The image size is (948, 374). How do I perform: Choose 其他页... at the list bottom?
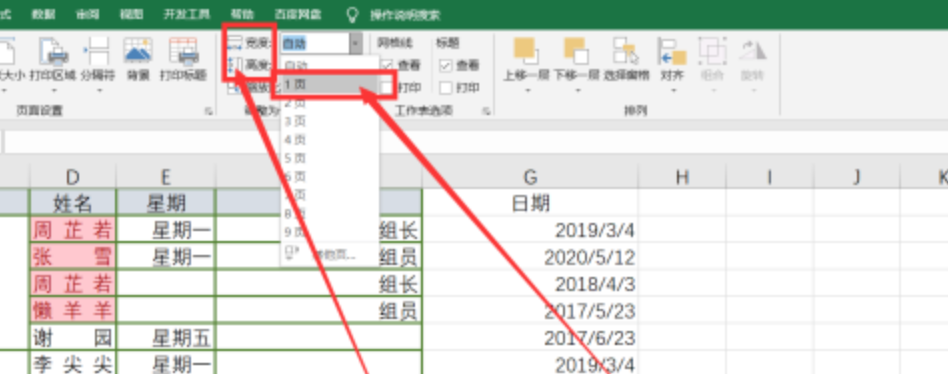330,254
